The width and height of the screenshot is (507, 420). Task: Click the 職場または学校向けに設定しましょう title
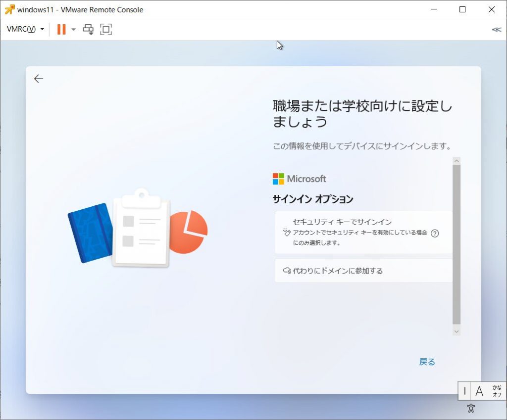(362, 114)
